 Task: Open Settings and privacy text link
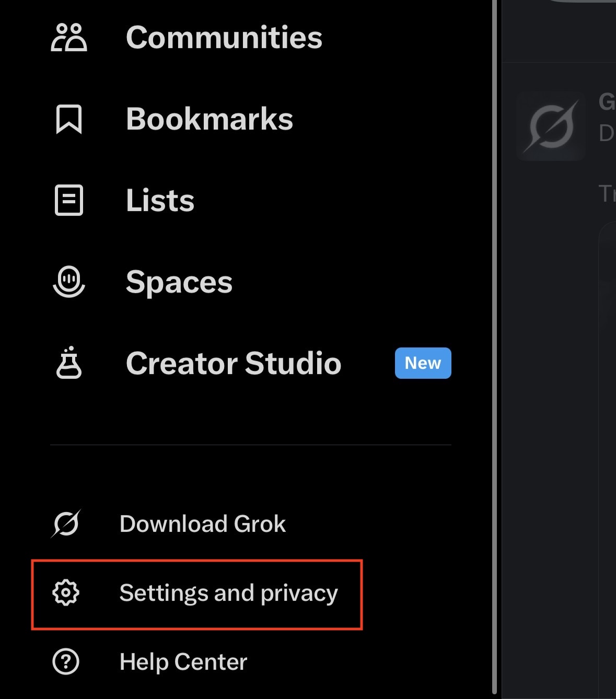click(228, 593)
